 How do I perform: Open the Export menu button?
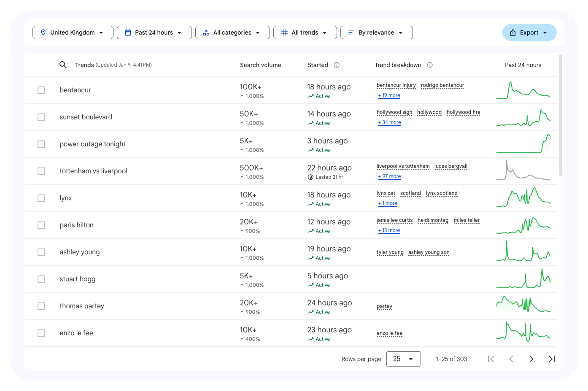[x=529, y=32]
